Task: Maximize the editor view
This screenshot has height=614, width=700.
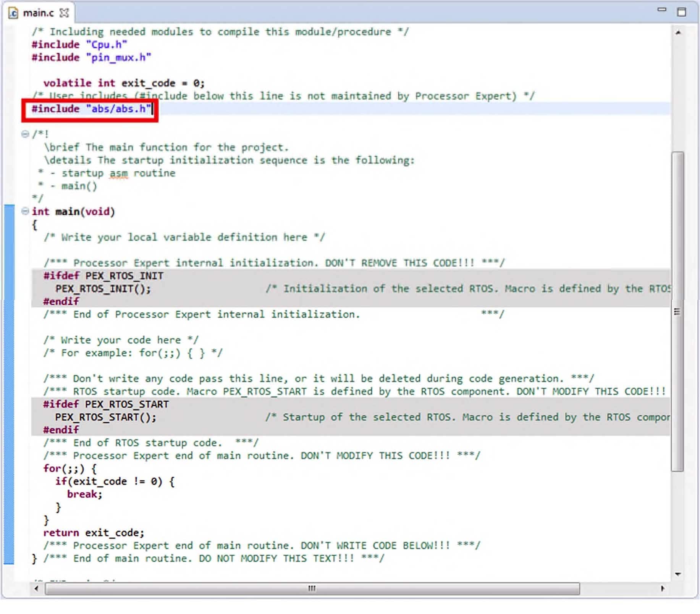Action: pos(682,12)
